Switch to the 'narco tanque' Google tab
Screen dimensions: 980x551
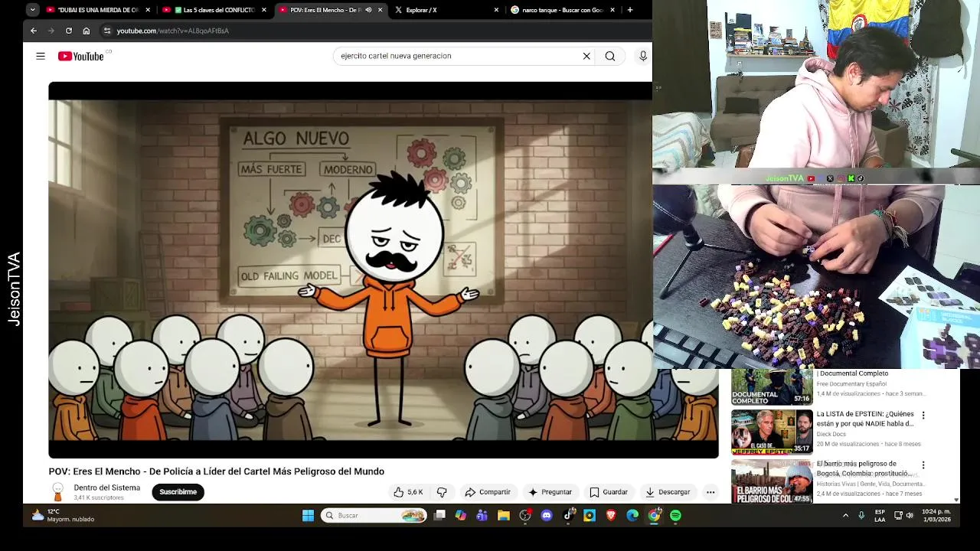point(563,10)
